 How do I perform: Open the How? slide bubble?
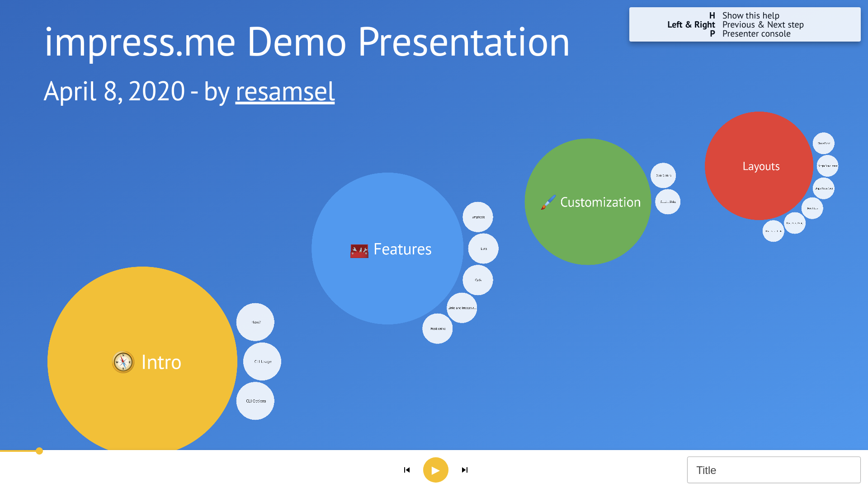[255, 322]
